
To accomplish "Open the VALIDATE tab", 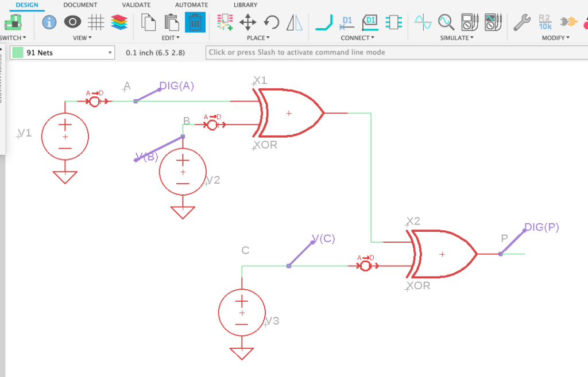I will coord(136,5).
